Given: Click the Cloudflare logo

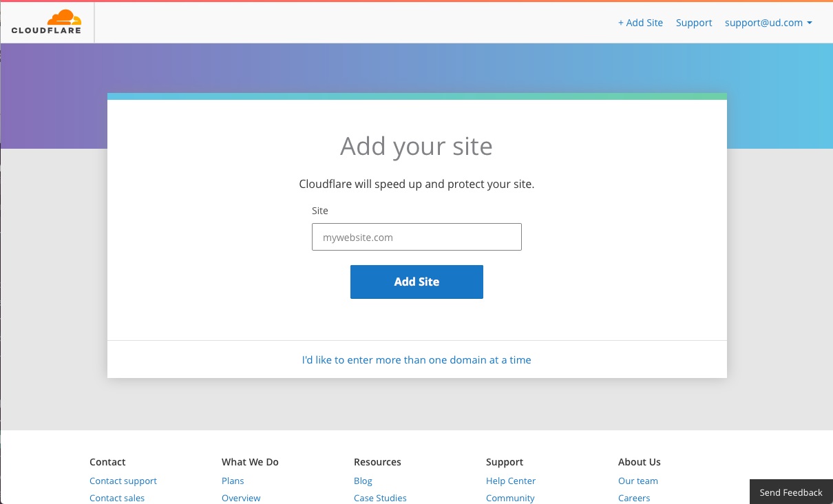Looking at the screenshot, I should pos(46,22).
